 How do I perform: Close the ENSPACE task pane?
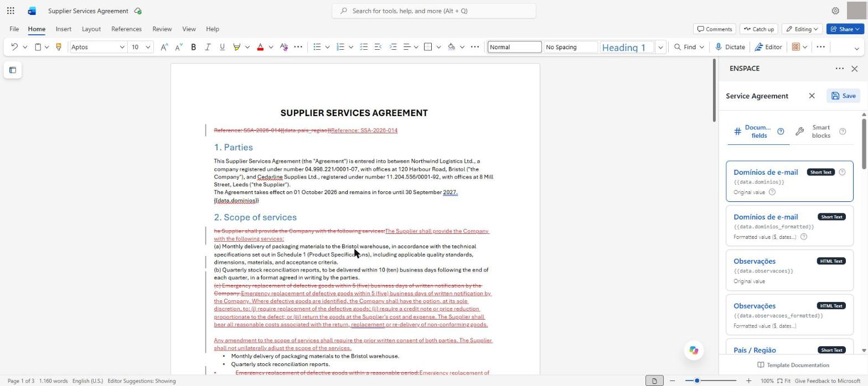coord(855,69)
